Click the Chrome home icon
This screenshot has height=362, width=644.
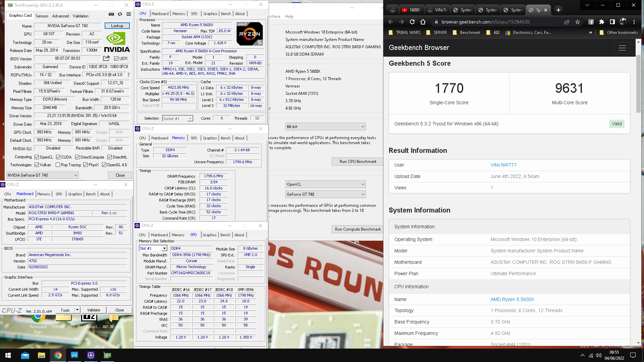click(x=423, y=22)
